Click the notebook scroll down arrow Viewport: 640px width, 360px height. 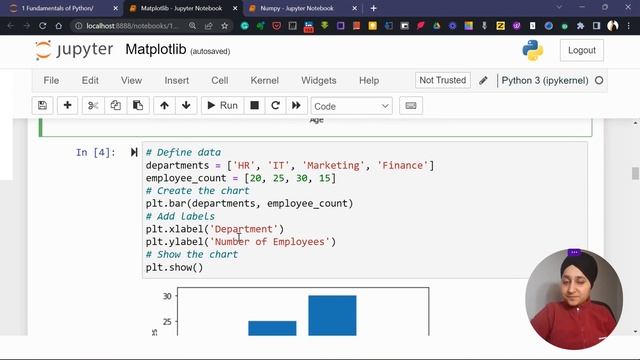pos(635,331)
